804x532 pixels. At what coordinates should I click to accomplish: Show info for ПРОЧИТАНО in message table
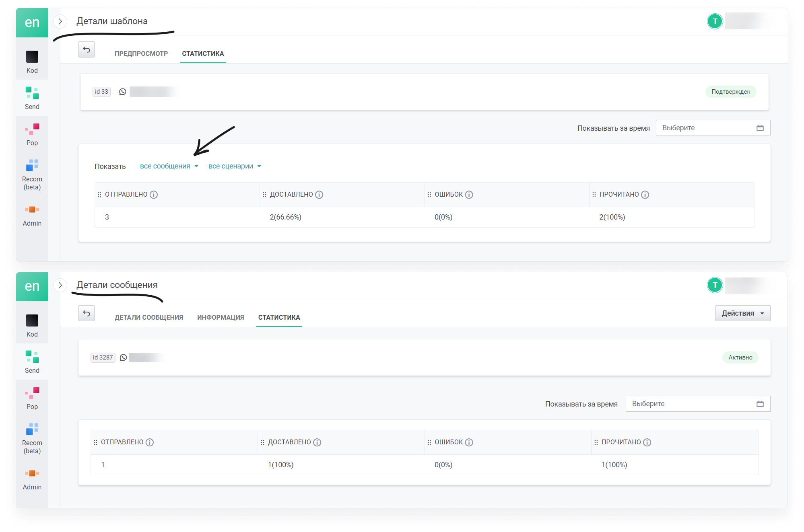point(647,442)
